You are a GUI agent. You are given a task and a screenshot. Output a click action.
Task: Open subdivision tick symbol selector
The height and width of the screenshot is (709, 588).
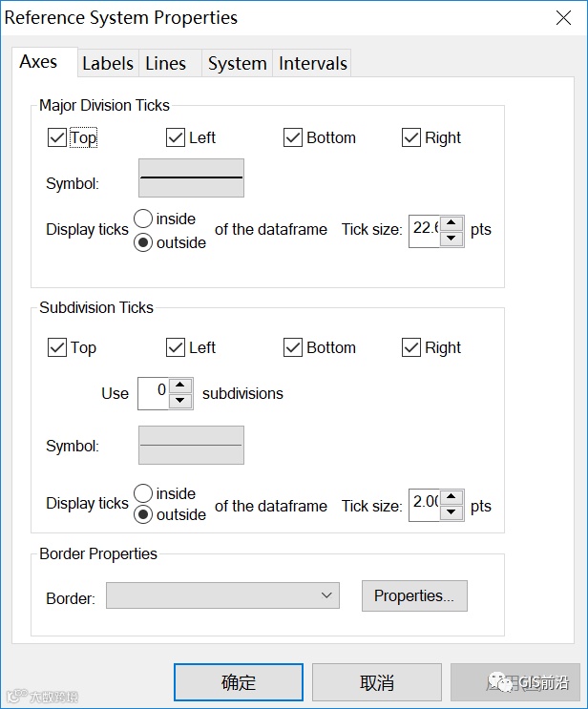coord(191,445)
